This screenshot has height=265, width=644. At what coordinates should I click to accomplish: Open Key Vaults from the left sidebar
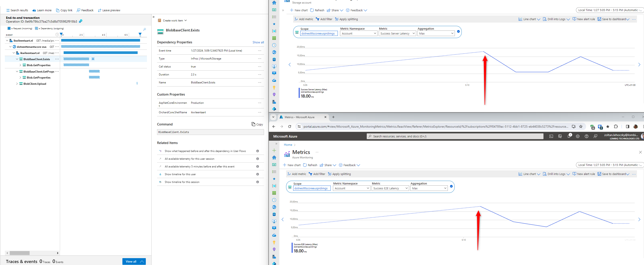coord(274,242)
